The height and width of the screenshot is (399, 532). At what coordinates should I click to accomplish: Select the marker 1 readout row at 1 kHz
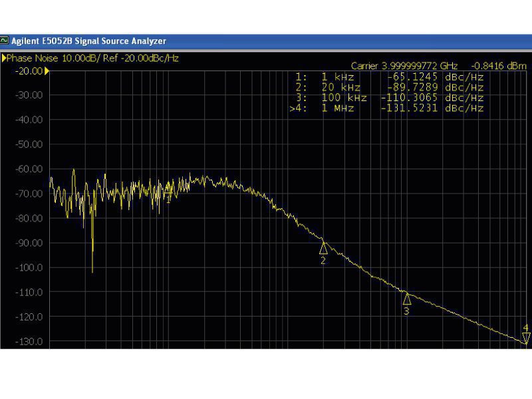[390, 77]
